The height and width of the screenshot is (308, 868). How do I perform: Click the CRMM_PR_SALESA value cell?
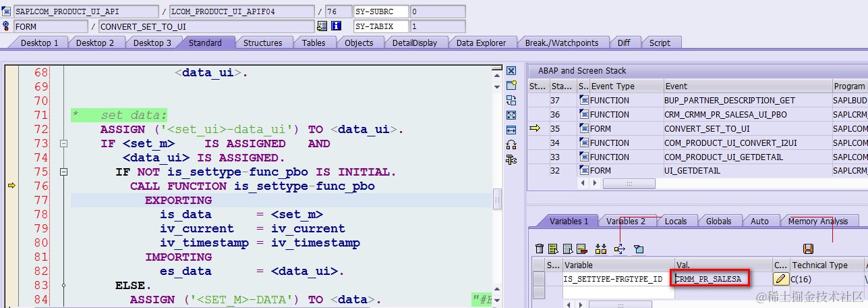724,279
